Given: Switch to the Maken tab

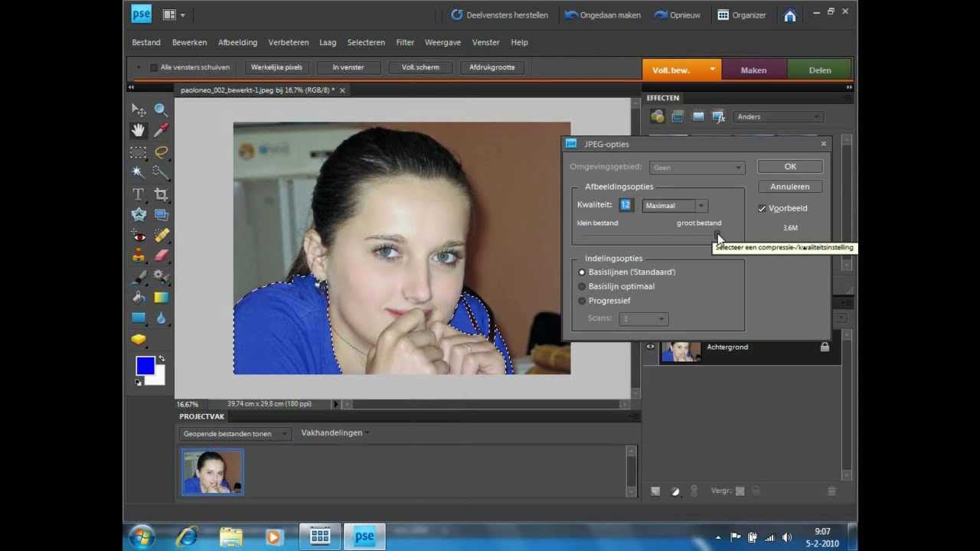Looking at the screenshot, I should pos(753,70).
